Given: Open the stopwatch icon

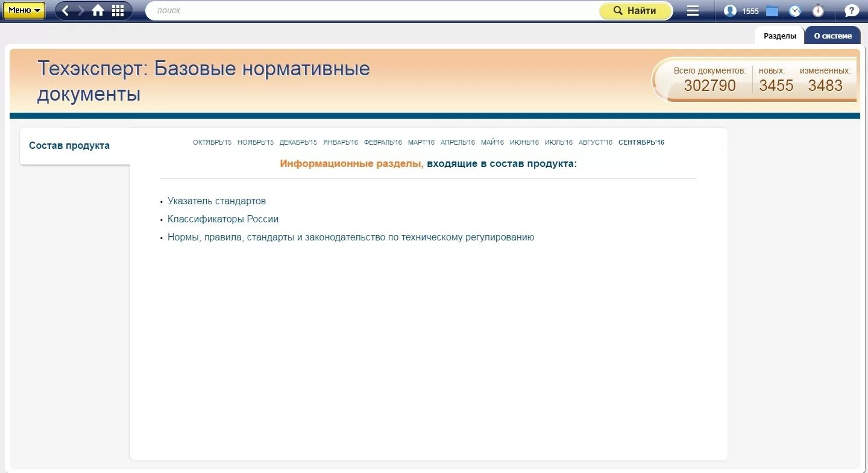Looking at the screenshot, I should [818, 11].
